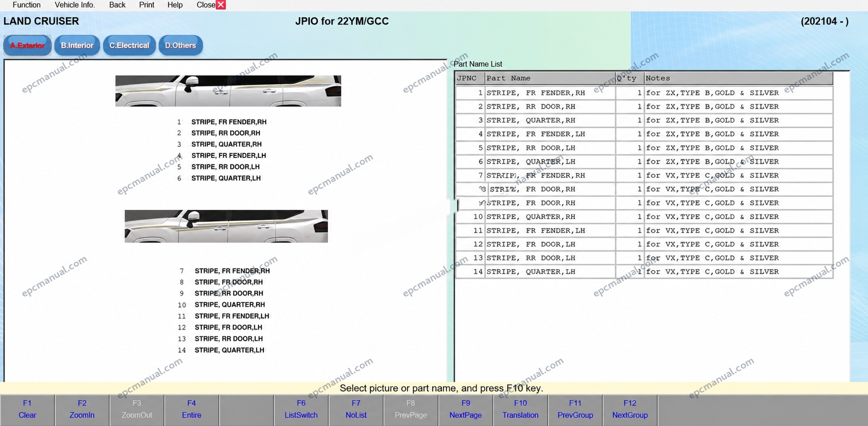Viewport: 868px width, 426px height.
Task: Open the Vehicle Info. menu
Action: pyautogui.click(x=75, y=5)
